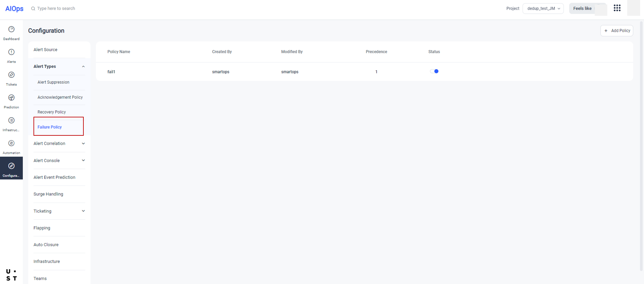Image resolution: width=644 pixels, height=284 pixels.
Task: Expand the Alert Correlation section
Action: 83,144
